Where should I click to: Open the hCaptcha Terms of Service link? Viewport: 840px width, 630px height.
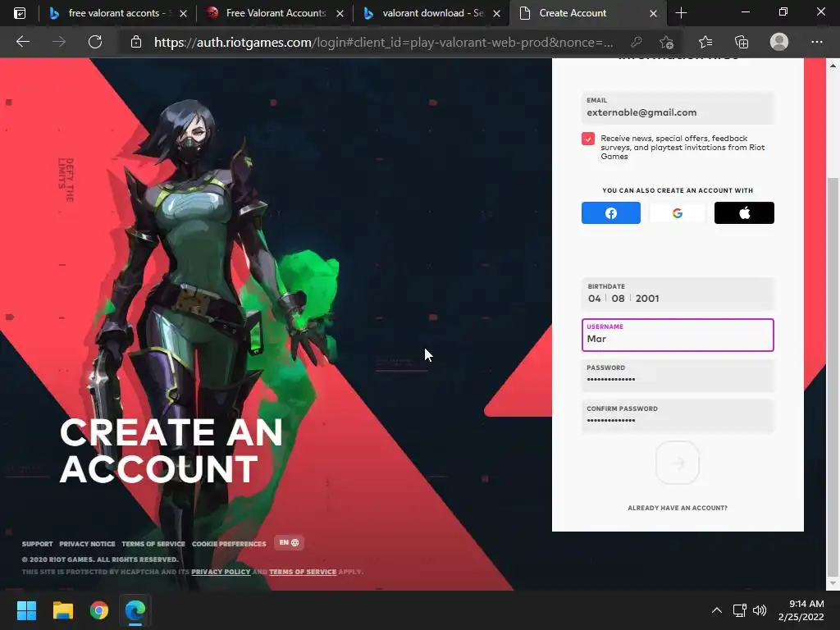click(303, 572)
